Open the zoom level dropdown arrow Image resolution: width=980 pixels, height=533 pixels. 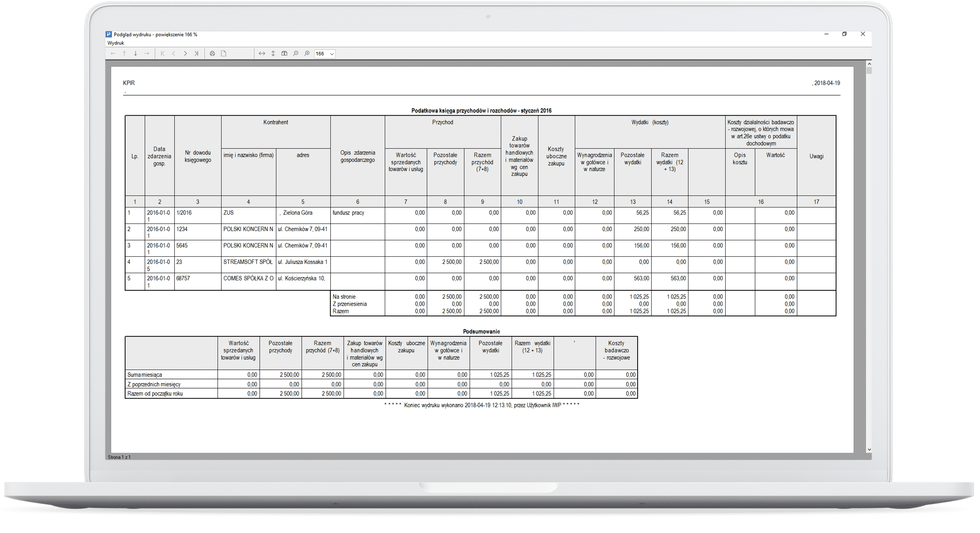coord(332,54)
